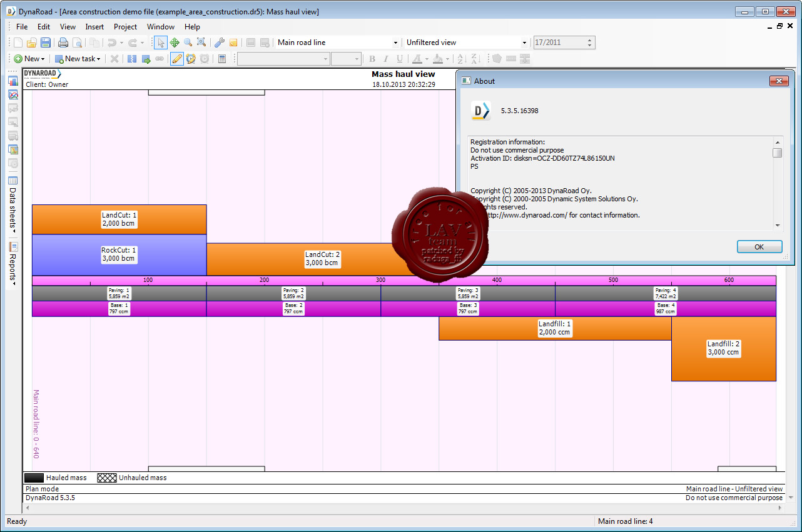This screenshot has height=532, width=802.
Task: Open the View menu
Action: coord(68,27)
